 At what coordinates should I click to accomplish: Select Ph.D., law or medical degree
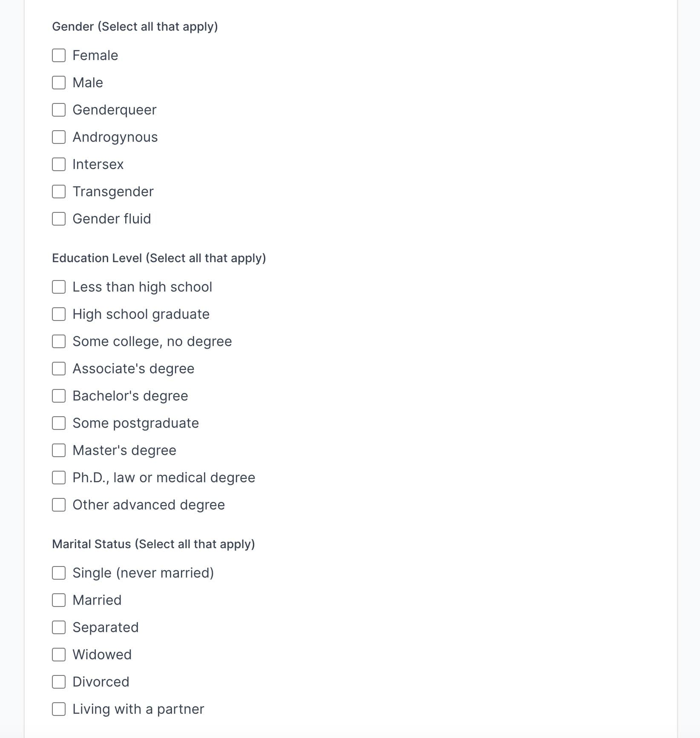58,478
